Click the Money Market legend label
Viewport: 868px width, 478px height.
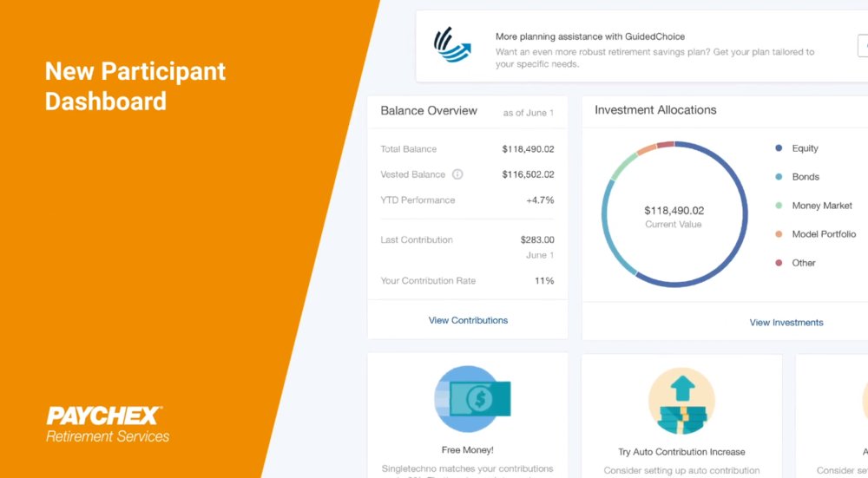click(822, 206)
